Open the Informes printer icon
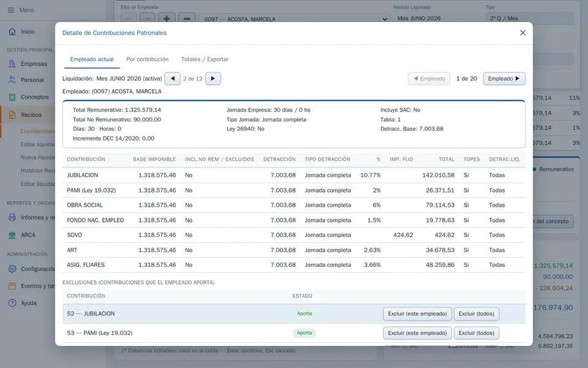 (12, 217)
